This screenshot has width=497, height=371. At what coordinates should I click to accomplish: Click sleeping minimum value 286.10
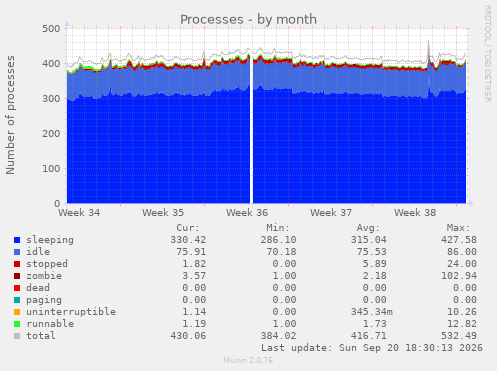click(278, 240)
